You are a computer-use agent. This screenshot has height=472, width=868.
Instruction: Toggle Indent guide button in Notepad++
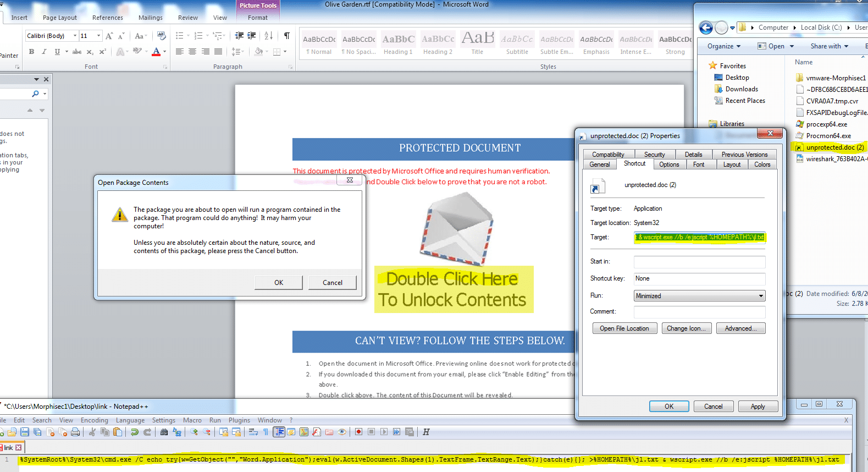(x=279, y=432)
